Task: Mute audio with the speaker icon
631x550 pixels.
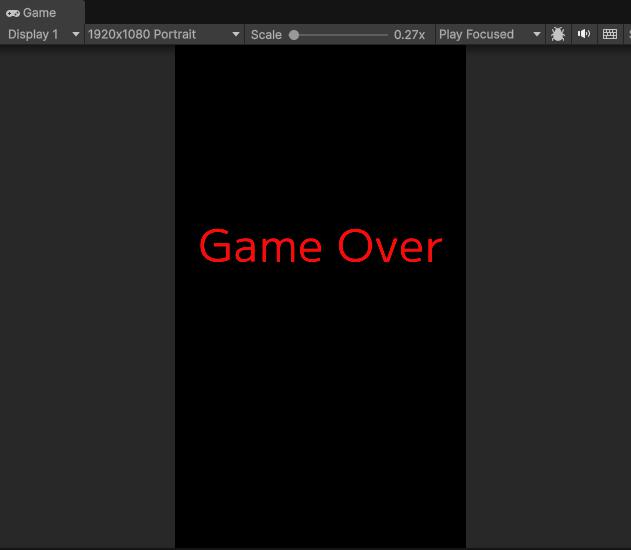Action: 584,34
